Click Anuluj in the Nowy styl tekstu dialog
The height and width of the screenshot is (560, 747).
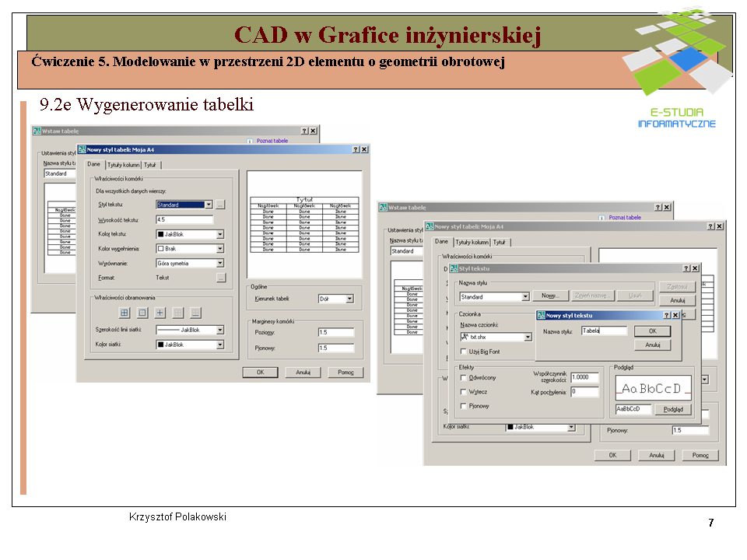point(653,345)
